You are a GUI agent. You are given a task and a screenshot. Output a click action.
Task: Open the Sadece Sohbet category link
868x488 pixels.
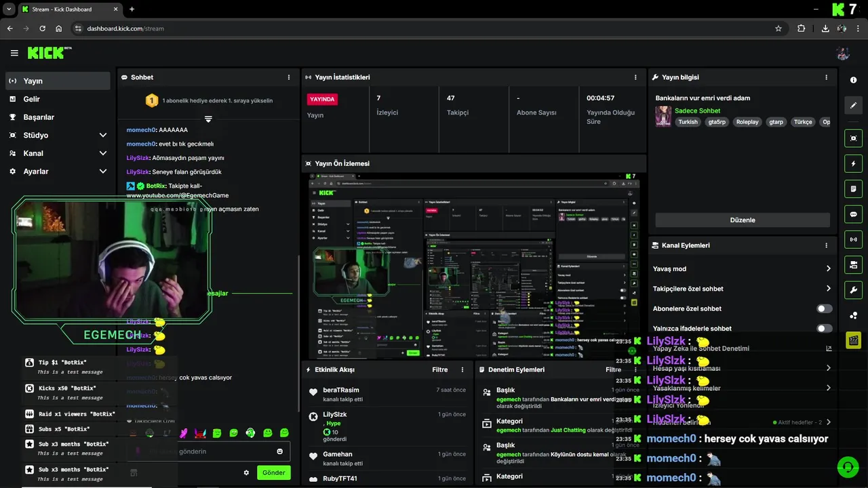tap(698, 110)
